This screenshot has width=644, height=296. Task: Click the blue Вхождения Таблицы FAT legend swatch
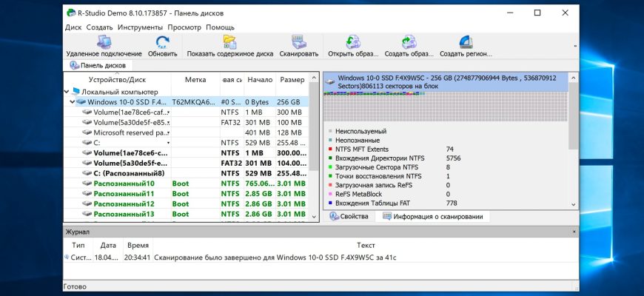tap(330, 203)
